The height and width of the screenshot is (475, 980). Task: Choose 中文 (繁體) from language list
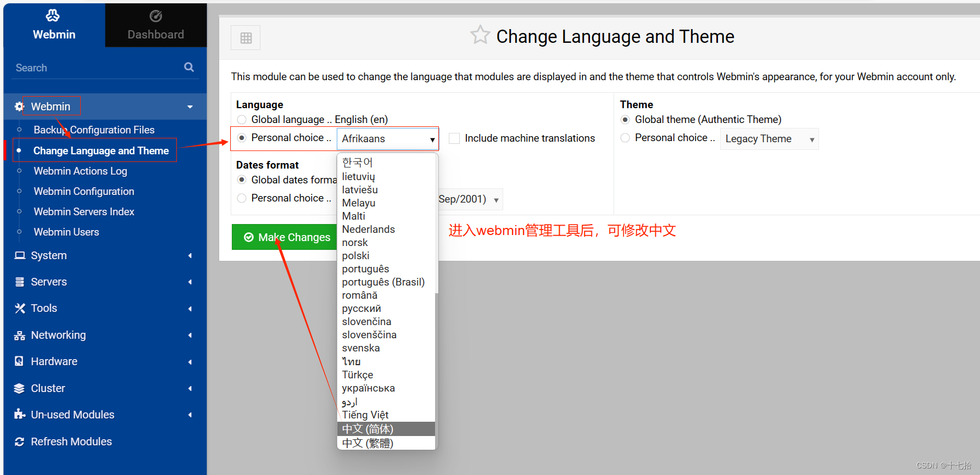(386, 443)
